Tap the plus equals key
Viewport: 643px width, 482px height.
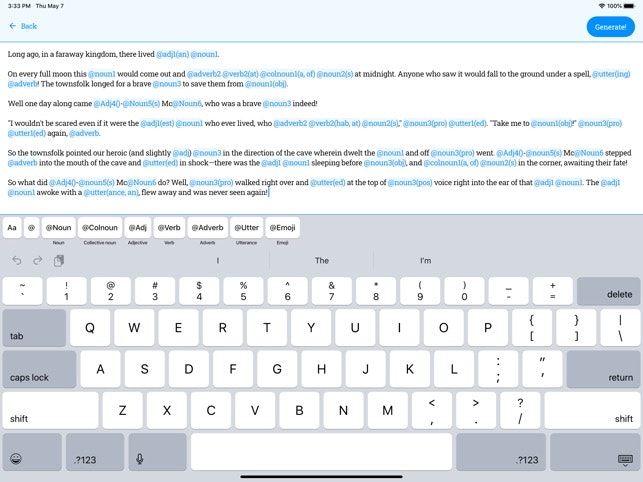pyautogui.click(x=552, y=291)
